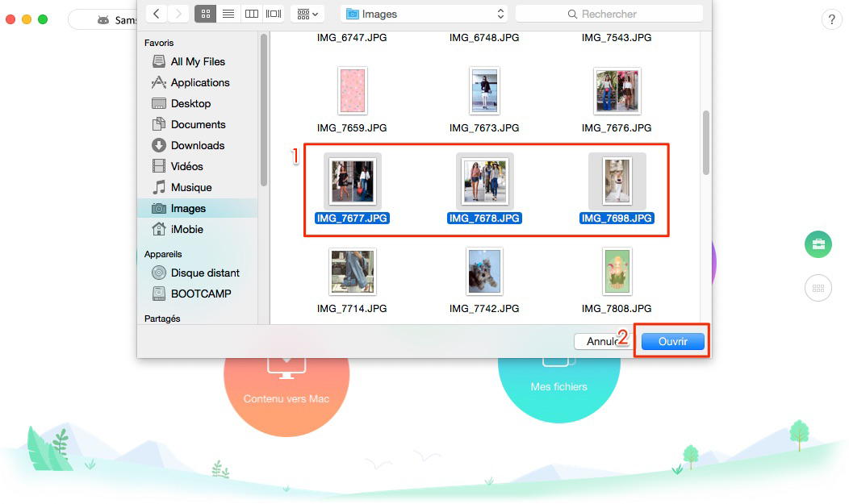Screen dimensions: 849x504
Task: Open the green briefcase content panel
Action: click(818, 244)
